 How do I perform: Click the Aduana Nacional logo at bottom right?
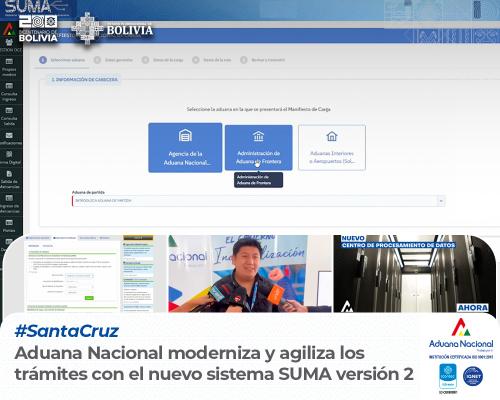[461, 335]
